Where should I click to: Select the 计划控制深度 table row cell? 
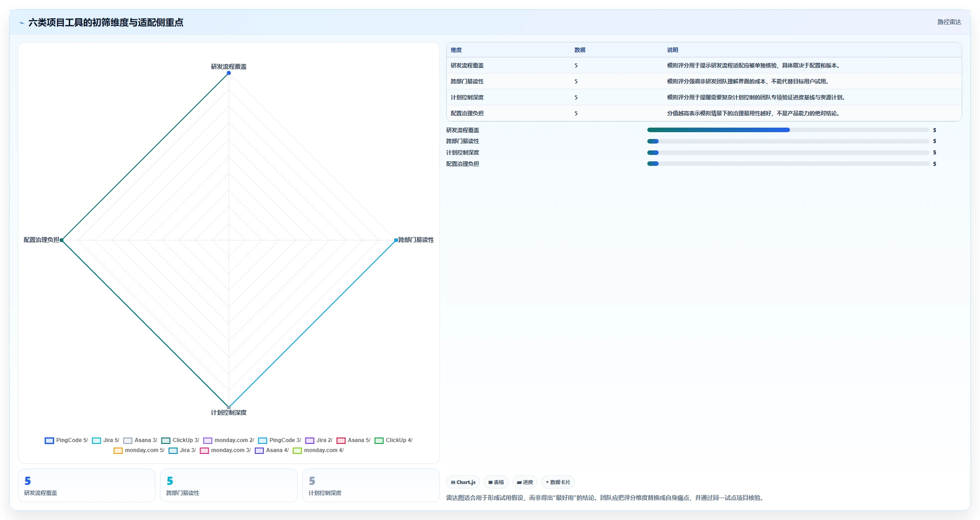[x=467, y=98]
